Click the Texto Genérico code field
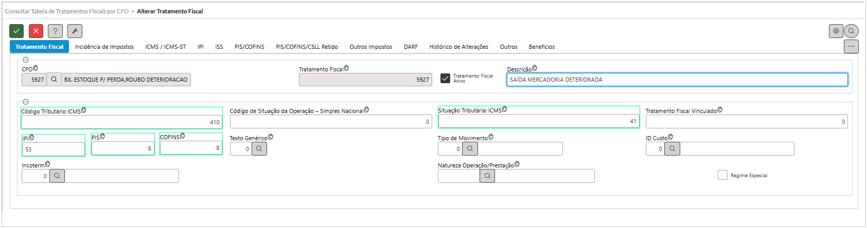The image size is (868, 228). [241, 149]
